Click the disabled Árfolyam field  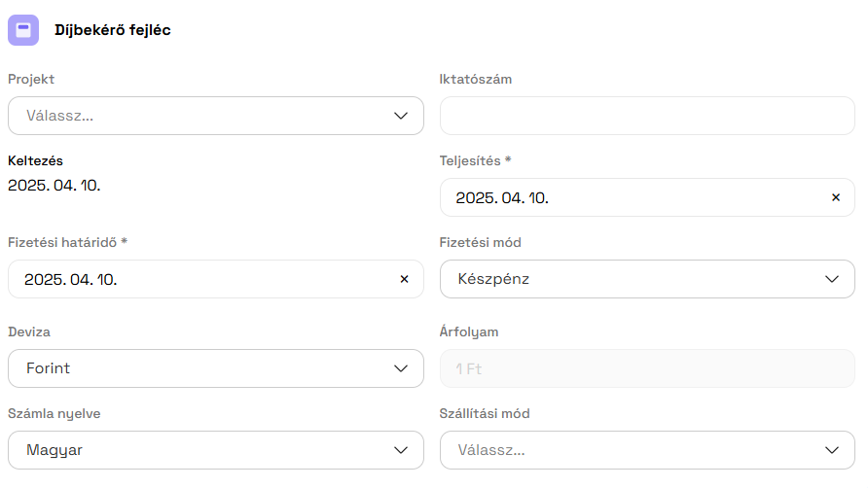pos(647,368)
